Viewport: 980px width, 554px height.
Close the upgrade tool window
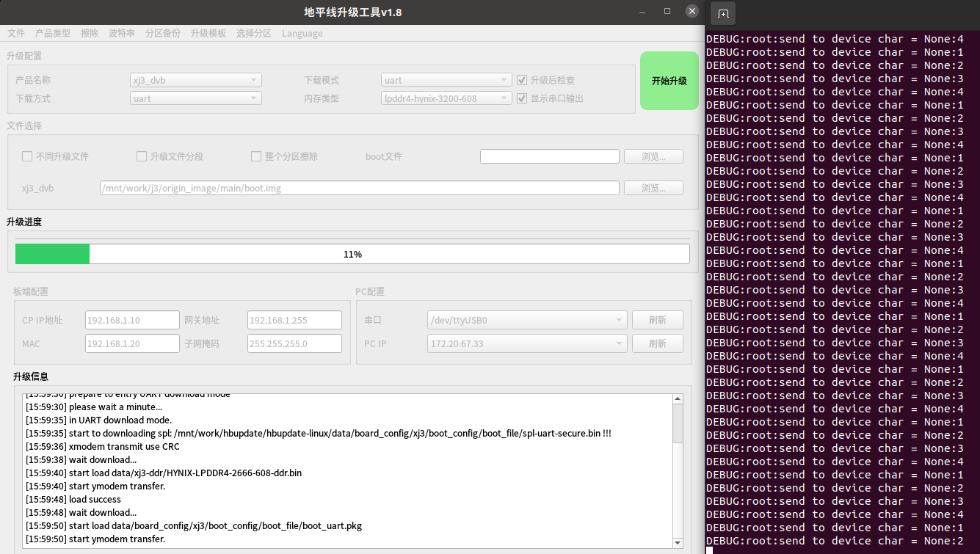692,12
